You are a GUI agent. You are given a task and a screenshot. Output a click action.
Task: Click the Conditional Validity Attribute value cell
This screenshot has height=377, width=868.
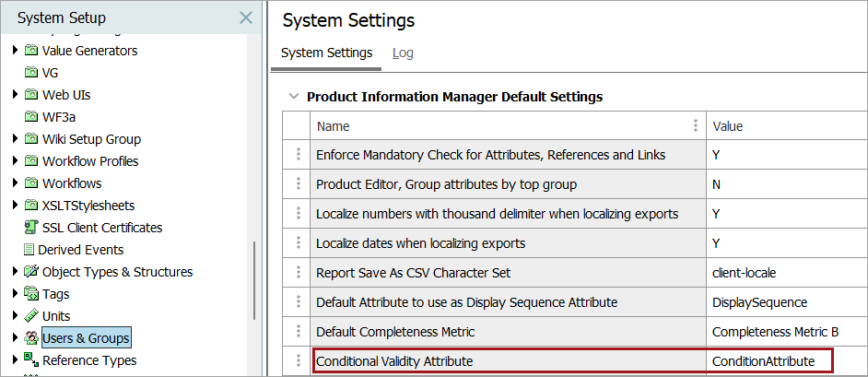[x=769, y=361]
